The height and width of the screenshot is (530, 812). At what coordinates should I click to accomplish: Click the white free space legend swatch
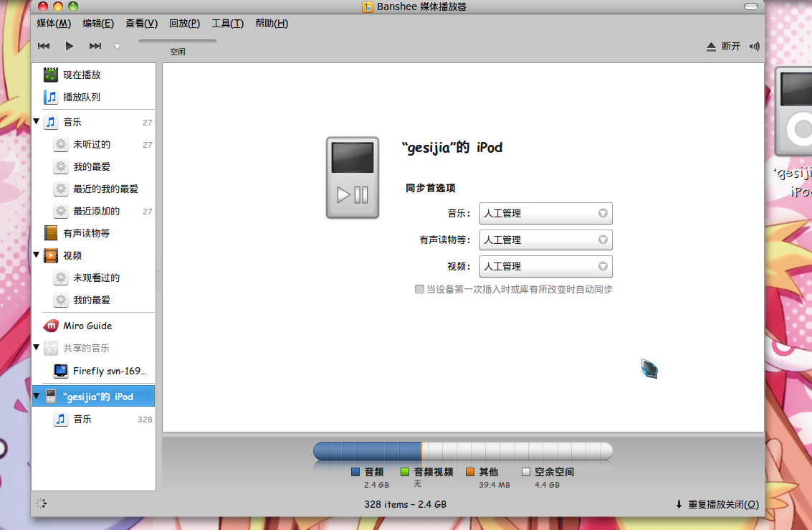point(526,472)
